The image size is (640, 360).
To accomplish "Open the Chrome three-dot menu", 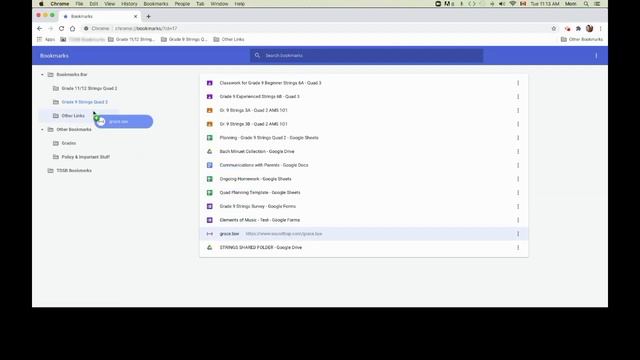I will [600, 29].
